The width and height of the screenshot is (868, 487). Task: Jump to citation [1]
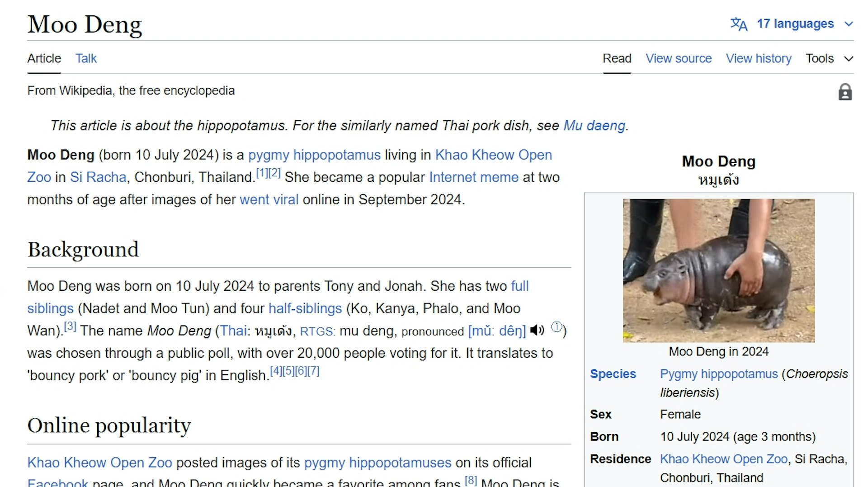pyautogui.click(x=262, y=173)
